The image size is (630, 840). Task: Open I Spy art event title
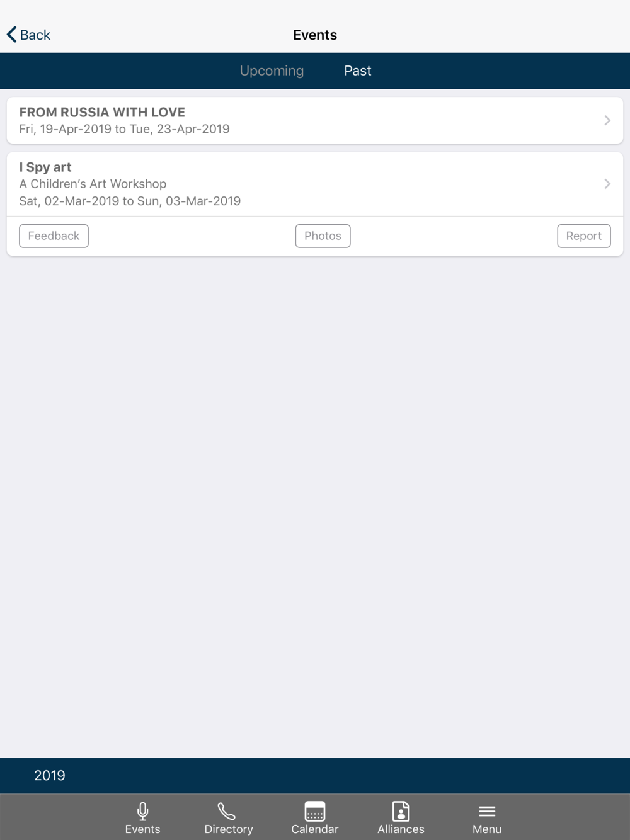pyautogui.click(x=45, y=167)
